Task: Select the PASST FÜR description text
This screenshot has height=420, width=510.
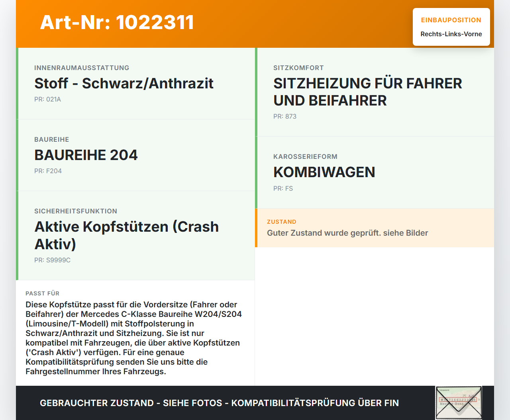Action: (x=135, y=338)
